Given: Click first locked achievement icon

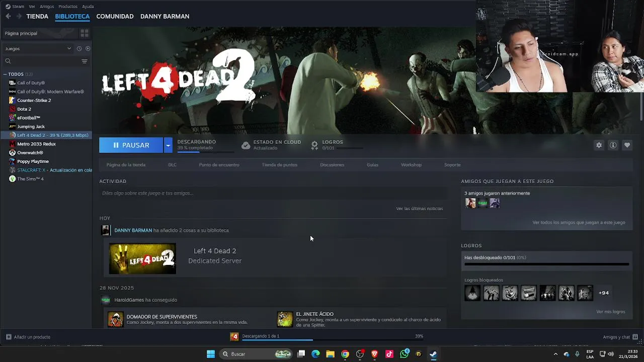Looking at the screenshot, I should [x=472, y=293].
